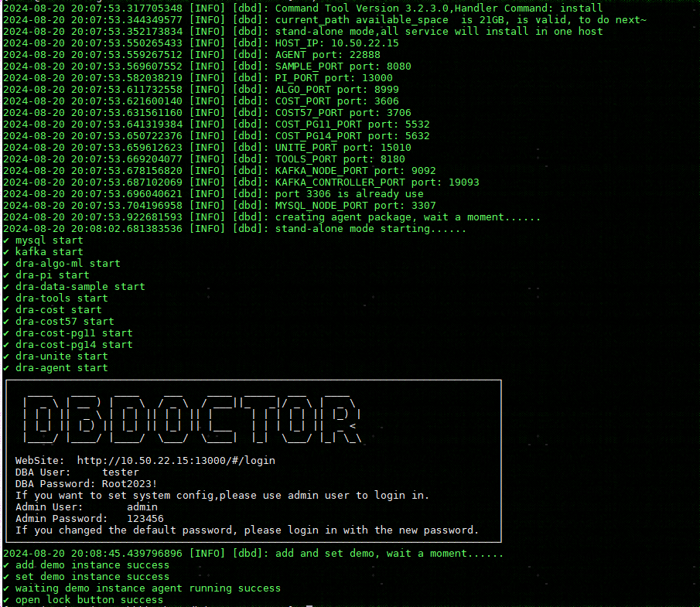Click the 'HOST_IP: 10.50.22.15' log text
Viewport: 700px width, 607px height.
(x=336, y=43)
